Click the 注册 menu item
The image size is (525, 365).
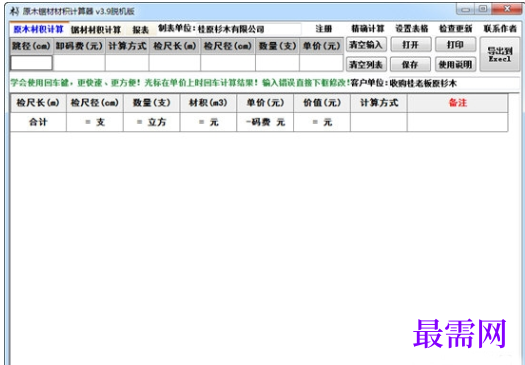point(323,29)
